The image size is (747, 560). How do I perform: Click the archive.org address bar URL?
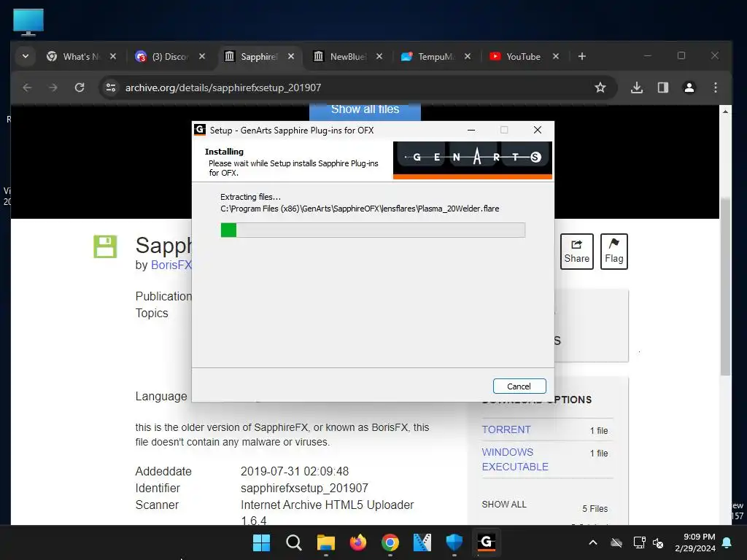tap(223, 87)
